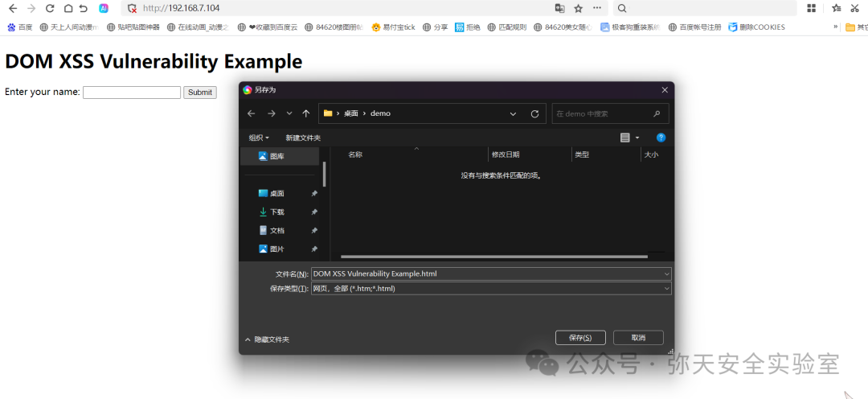Select 图库 in the navigation pane
The width and height of the screenshot is (868, 399).
coord(279,156)
